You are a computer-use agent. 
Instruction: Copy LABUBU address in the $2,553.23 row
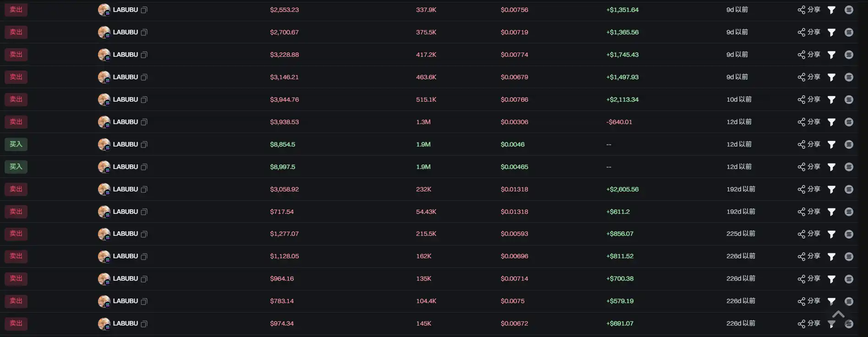pyautogui.click(x=144, y=10)
